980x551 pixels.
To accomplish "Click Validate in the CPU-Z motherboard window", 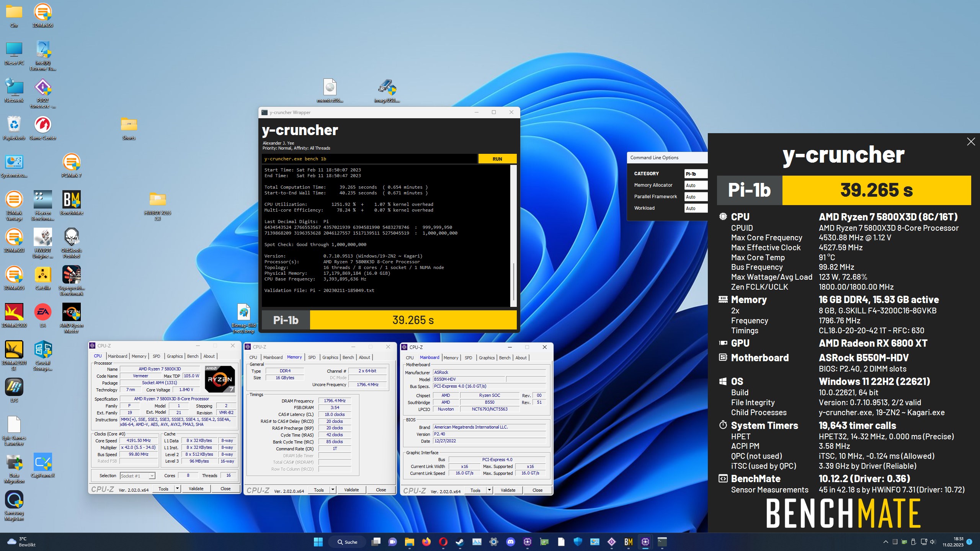I will click(508, 490).
